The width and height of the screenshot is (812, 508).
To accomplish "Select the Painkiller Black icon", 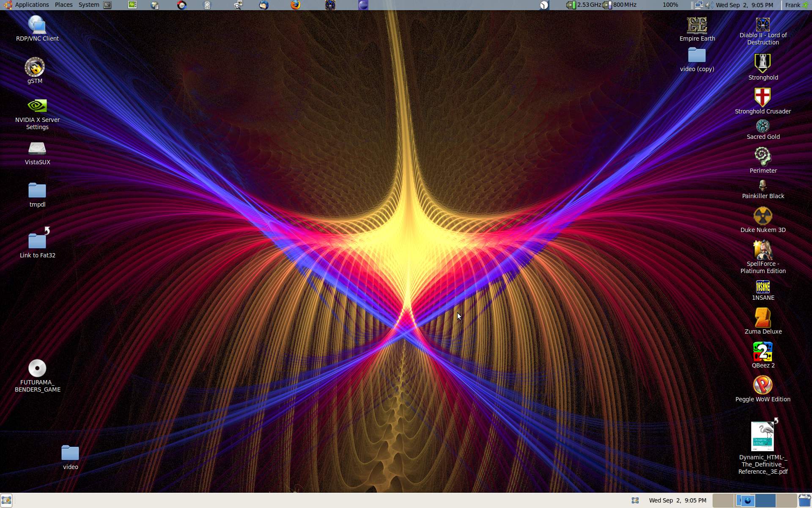I will click(763, 190).
